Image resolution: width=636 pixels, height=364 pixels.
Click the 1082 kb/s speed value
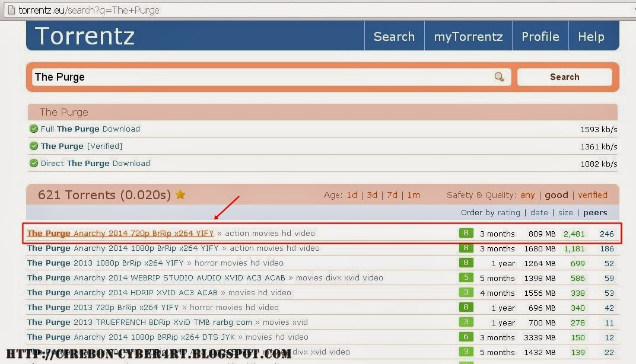(599, 164)
